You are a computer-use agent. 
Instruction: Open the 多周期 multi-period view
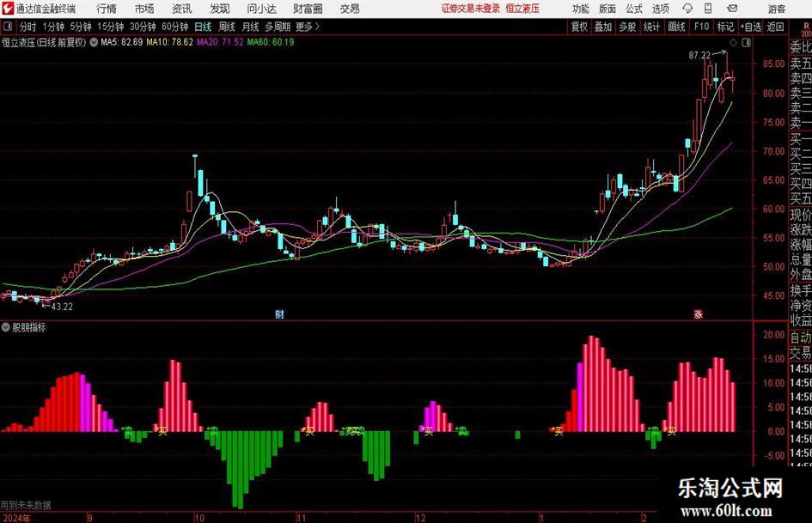coord(278,27)
